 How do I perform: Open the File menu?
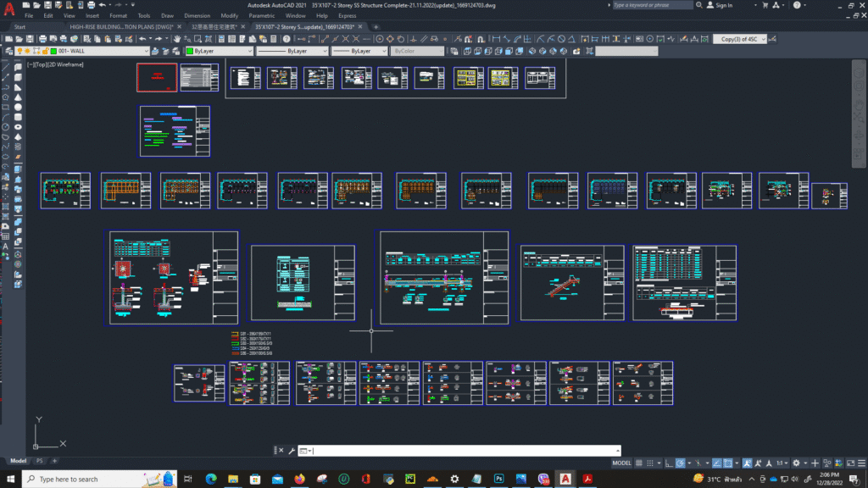[29, 15]
